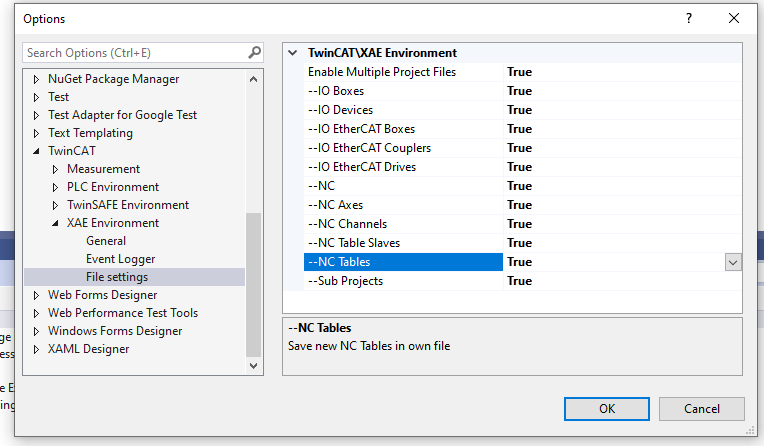Expand the NuGet Package Manager node
This screenshot has height=446, width=764.
point(36,79)
